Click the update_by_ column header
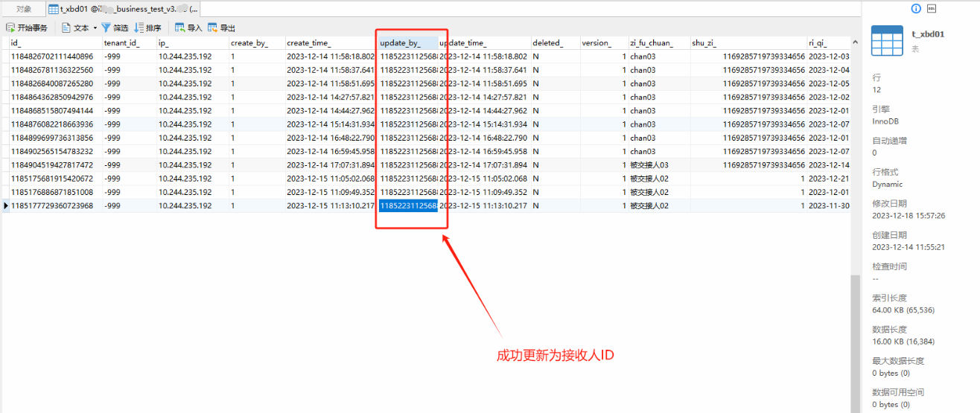Viewport: 980px width, 413px height. [x=407, y=43]
